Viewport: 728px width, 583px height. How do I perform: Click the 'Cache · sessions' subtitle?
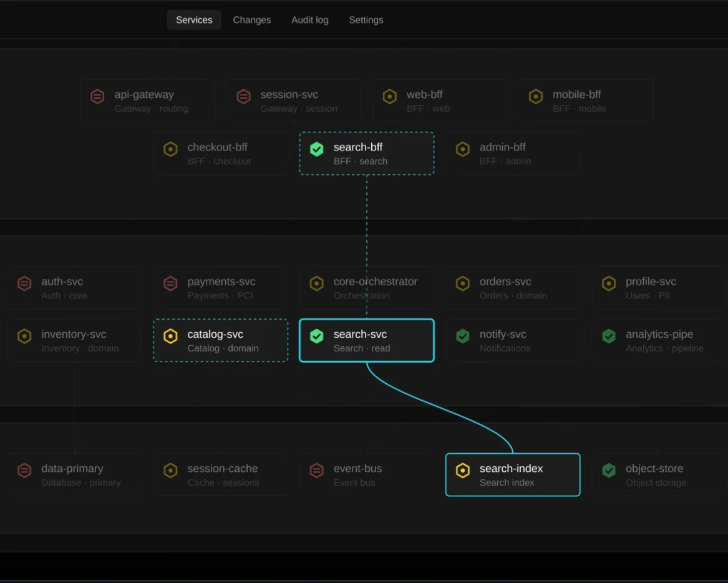(223, 483)
